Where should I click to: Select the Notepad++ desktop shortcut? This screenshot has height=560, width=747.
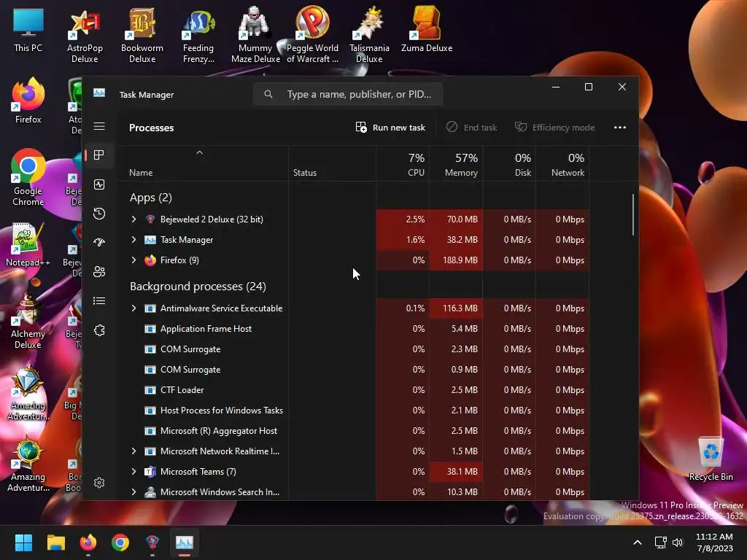28,244
